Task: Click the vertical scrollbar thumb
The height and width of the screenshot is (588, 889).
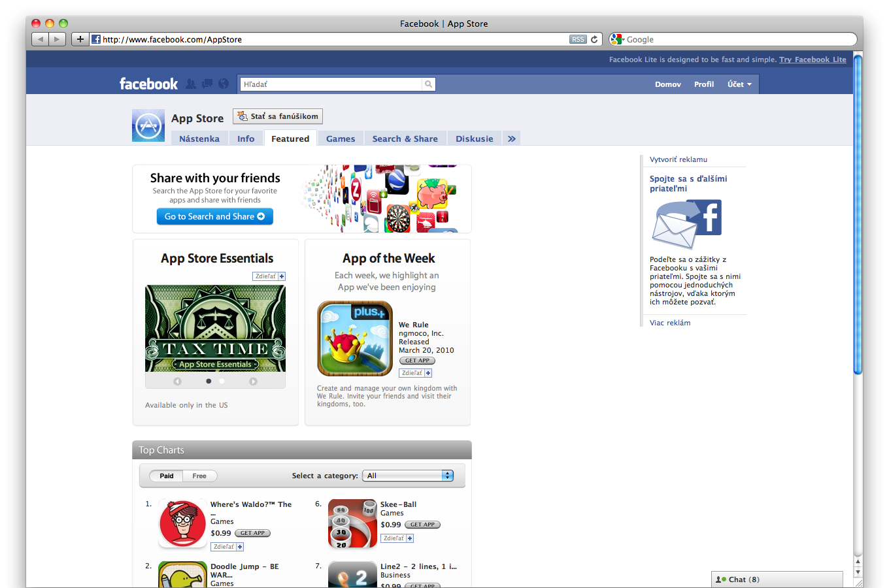Action: [x=858, y=214]
